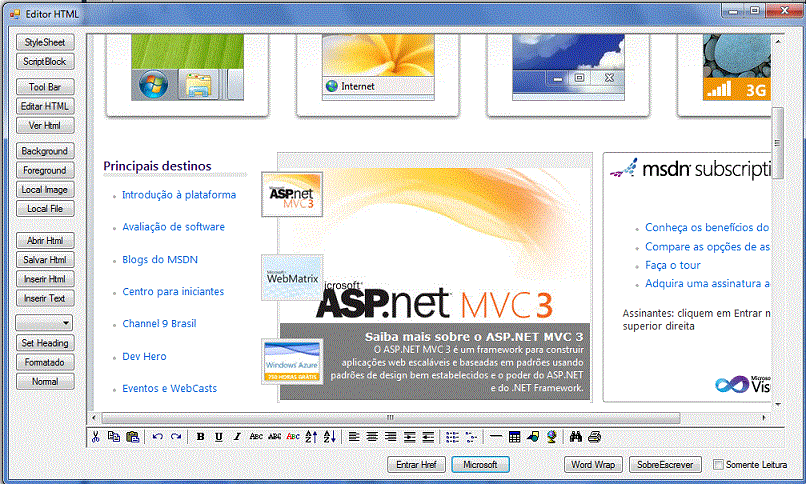Enable the Somente Leitura checkbox

click(x=718, y=464)
